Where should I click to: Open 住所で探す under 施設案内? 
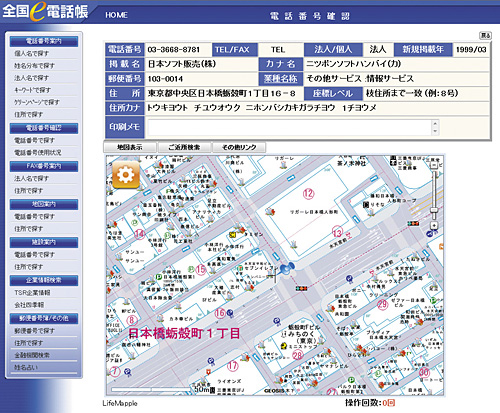coord(28,267)
